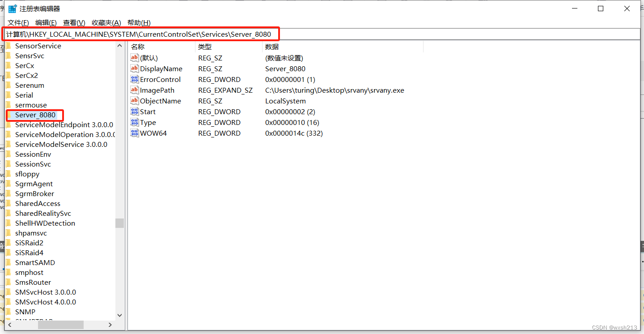644x334 pixels.
Task: Select the string icon of (默认) value
Action: pyautogui.click(x=135, y=58)
